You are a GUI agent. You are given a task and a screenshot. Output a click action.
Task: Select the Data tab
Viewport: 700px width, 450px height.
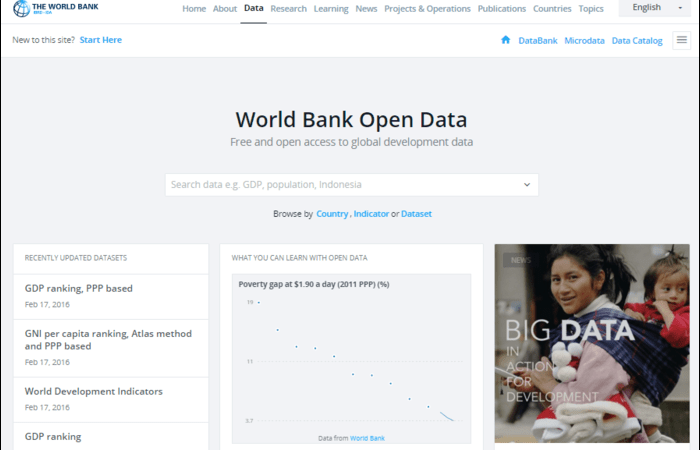pos(254,8)
